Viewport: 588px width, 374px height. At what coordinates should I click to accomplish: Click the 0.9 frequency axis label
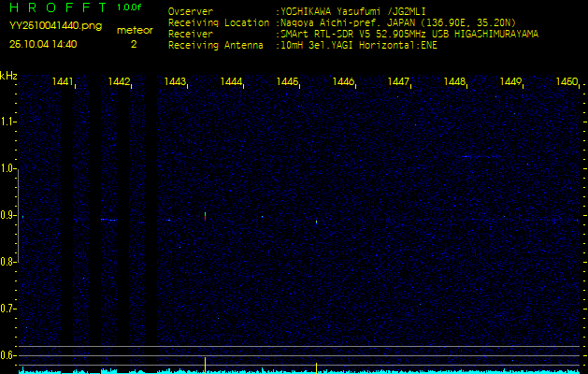pyautogui.click(x=7, y=215)
